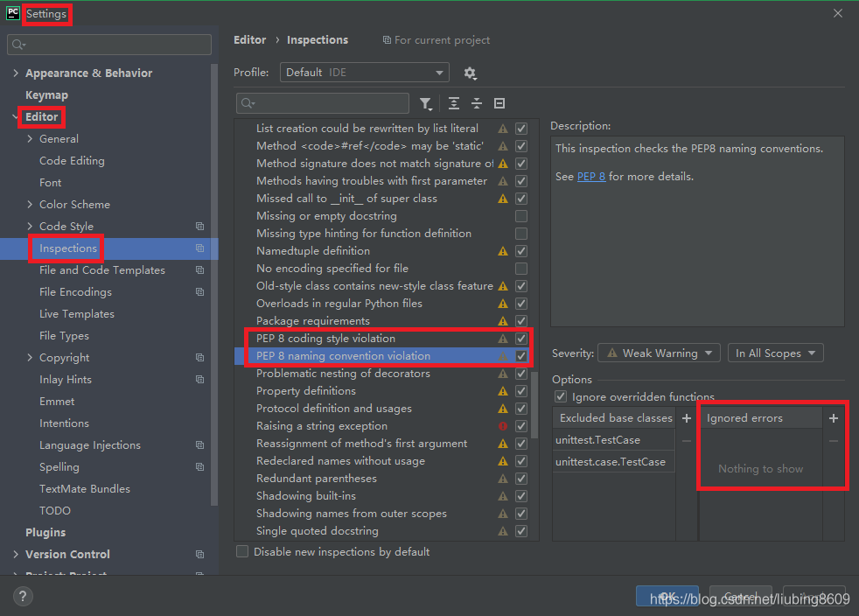Expand the Color Scheme node
859x616 pixels.
[x=30, y=205]
